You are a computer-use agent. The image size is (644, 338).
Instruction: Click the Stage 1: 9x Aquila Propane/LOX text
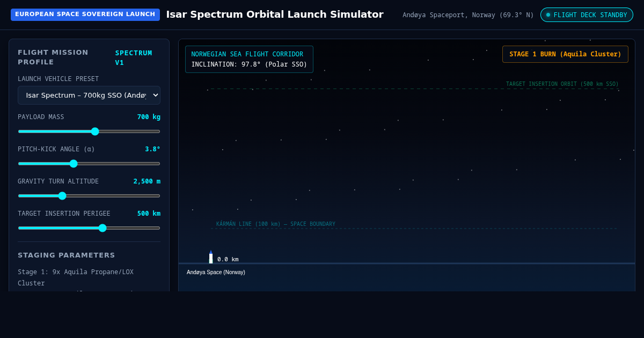[x=76, y=277]
